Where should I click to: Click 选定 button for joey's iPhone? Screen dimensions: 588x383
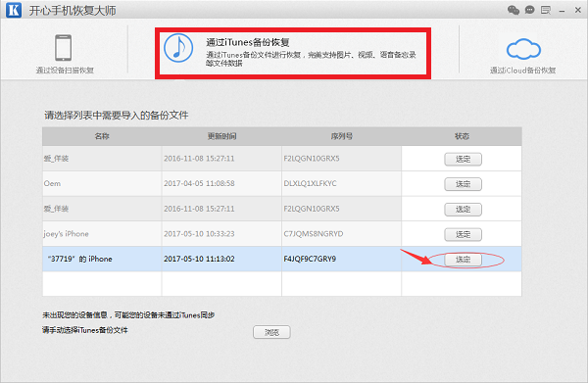464,234
